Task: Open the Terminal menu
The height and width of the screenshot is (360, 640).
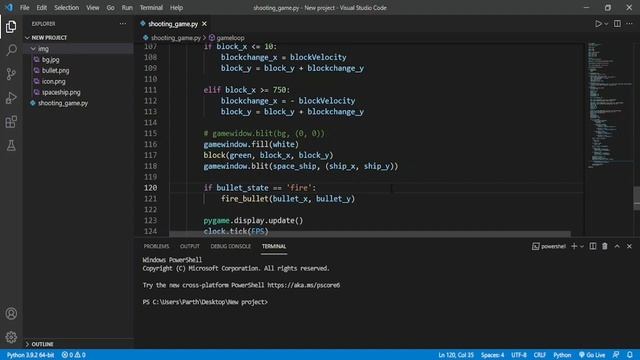Action: (151, 8)
